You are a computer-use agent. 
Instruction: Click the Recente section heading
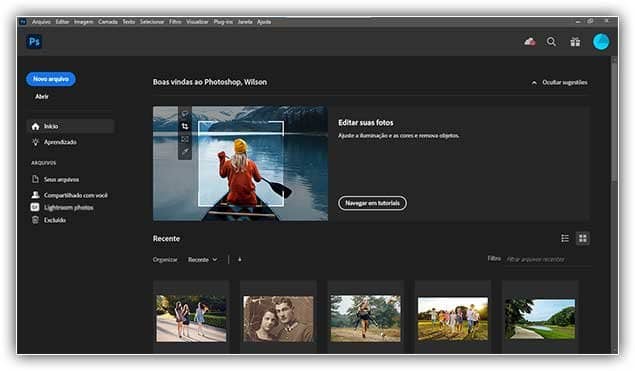point(166,239)
